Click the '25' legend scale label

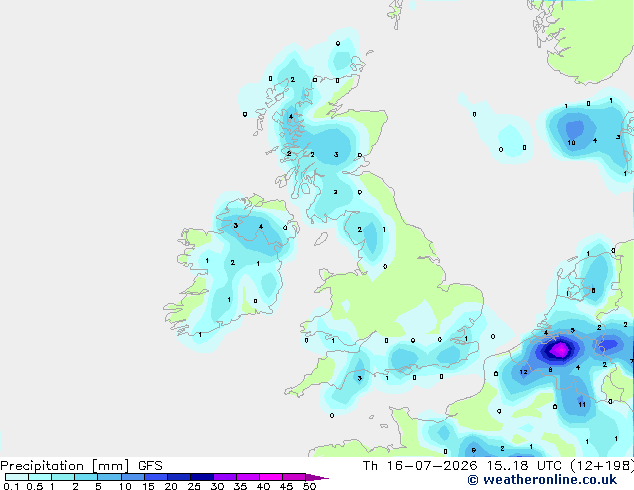point(194,486)
